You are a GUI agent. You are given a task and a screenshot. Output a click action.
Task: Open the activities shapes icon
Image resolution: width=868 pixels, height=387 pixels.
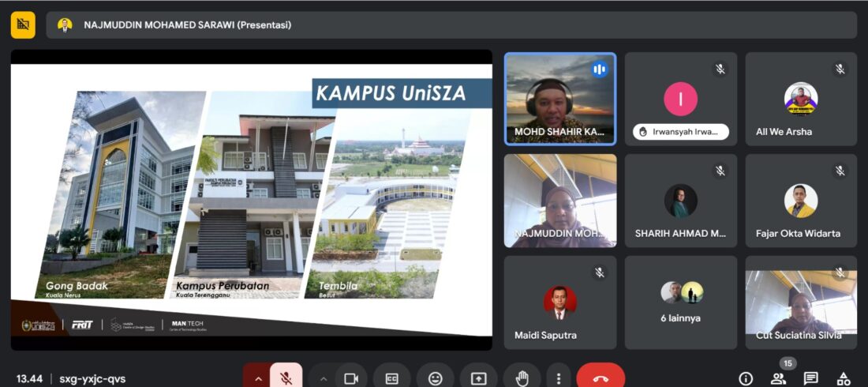(x=843, y=378)
